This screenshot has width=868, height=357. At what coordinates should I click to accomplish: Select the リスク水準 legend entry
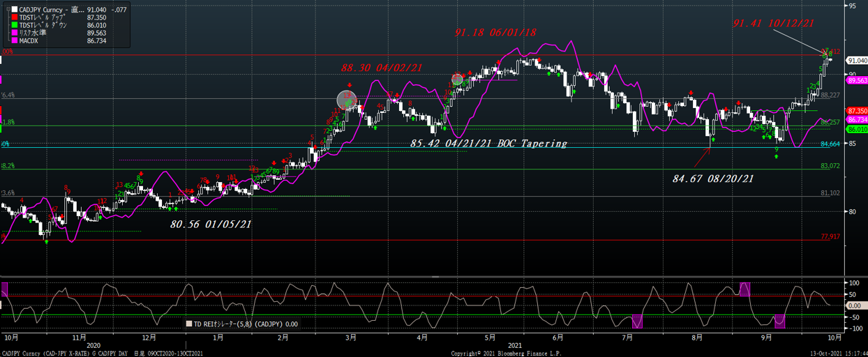pos(33,33)
